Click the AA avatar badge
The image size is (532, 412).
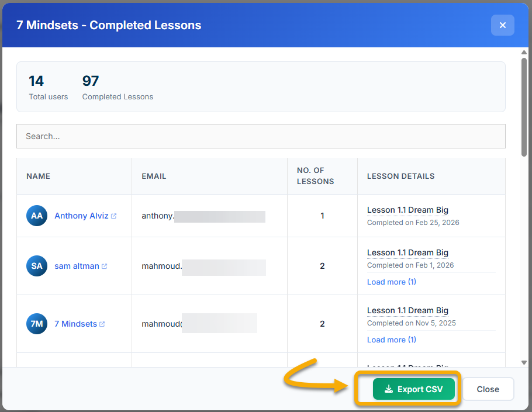37,216
